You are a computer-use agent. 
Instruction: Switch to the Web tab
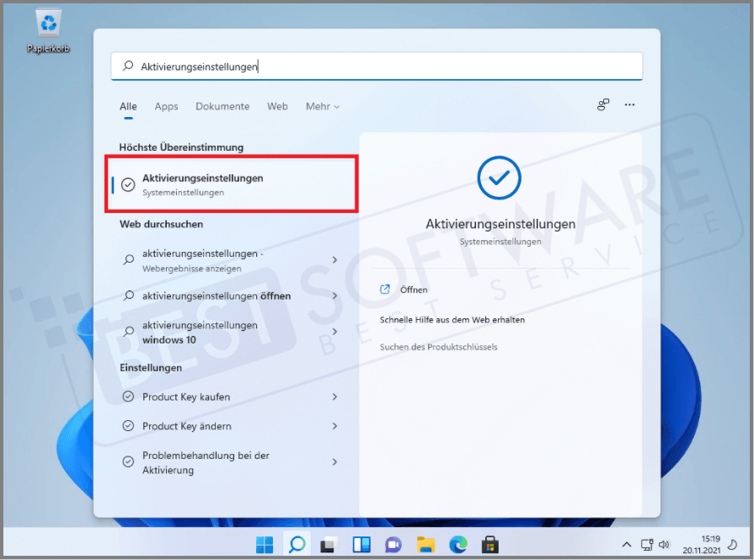pos(277,106)
